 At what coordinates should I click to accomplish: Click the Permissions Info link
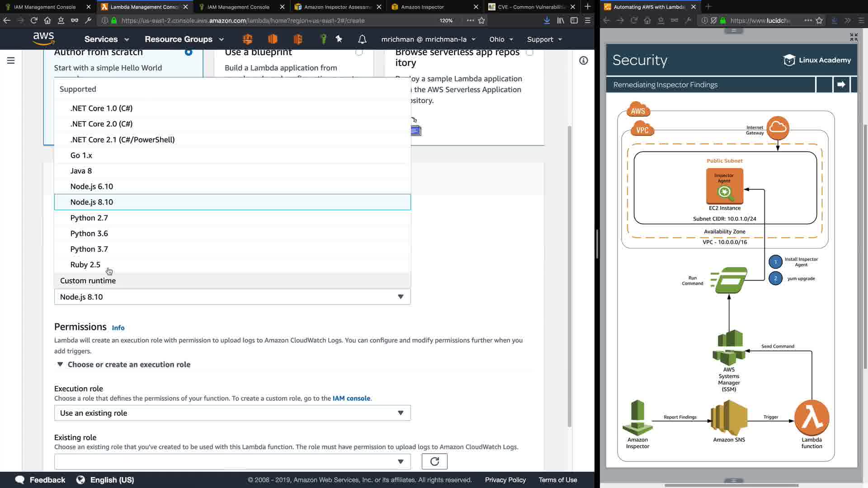click(118, 328)
